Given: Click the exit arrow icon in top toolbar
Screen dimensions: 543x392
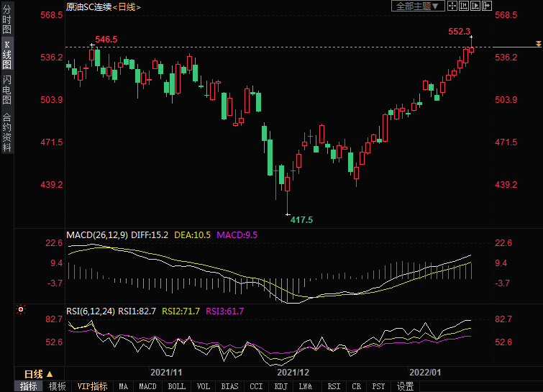Looking at the screenshot, I should tap(487, 6).
